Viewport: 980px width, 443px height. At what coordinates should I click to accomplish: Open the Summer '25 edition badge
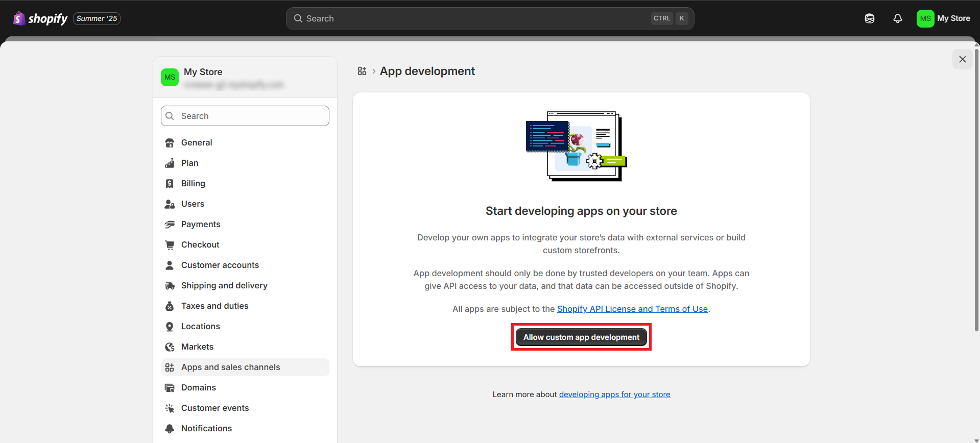click(97, 18)
